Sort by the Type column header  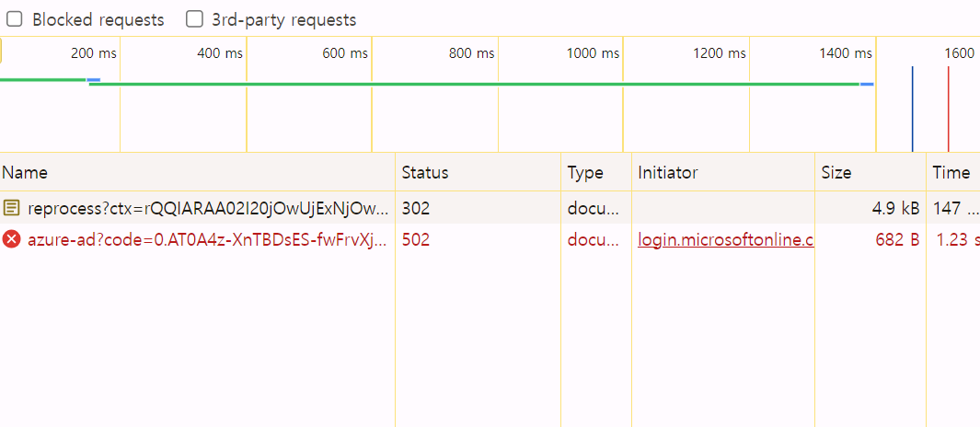click(596, 172)
